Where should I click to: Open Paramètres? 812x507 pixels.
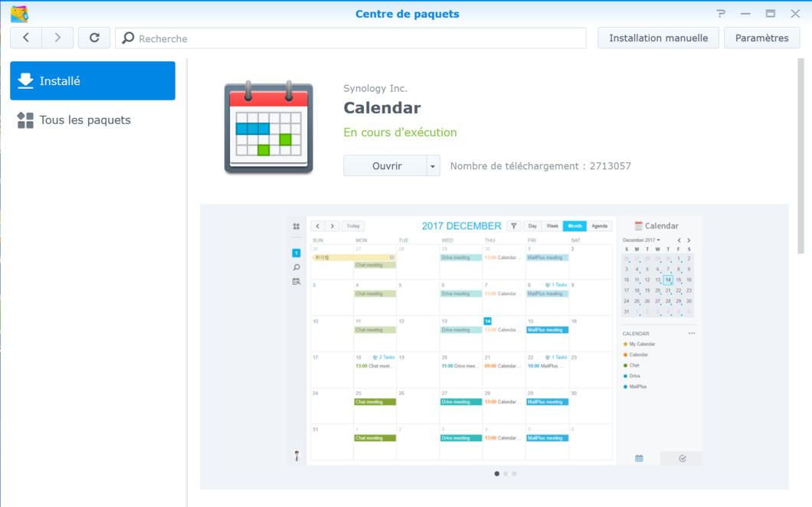pos(761,38)
